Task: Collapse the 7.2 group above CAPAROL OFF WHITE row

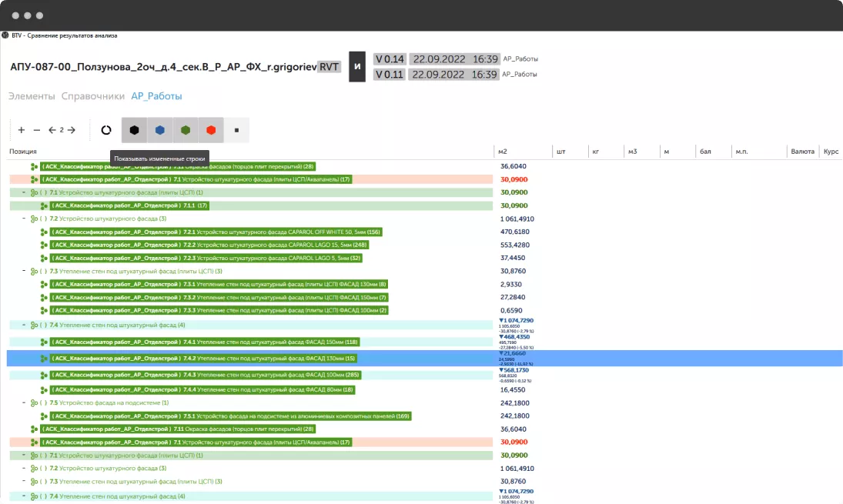Action: point(24,219)
